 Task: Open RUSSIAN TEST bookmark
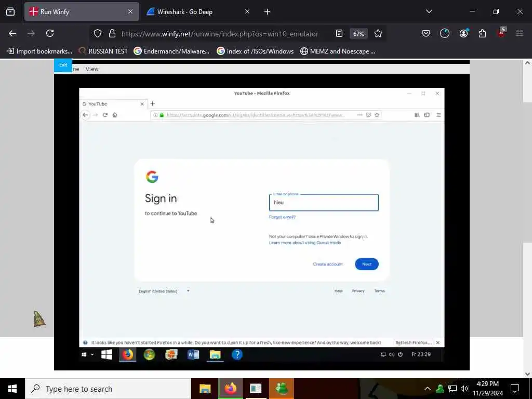click(103, 51)
